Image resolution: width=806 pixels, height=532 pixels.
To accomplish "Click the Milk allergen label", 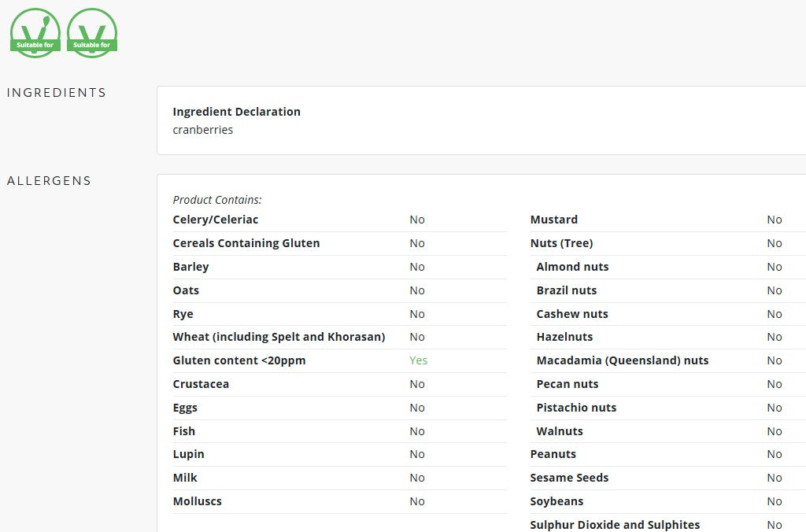I will [185, 478].
